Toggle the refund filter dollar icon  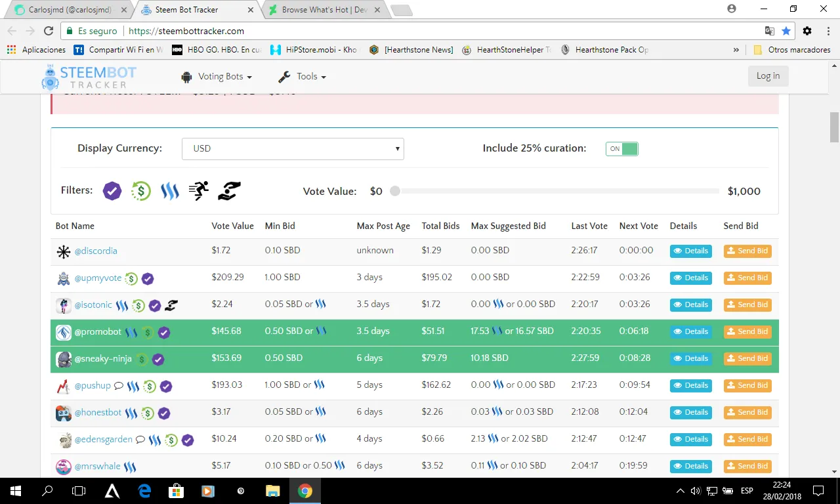point(141,191)
